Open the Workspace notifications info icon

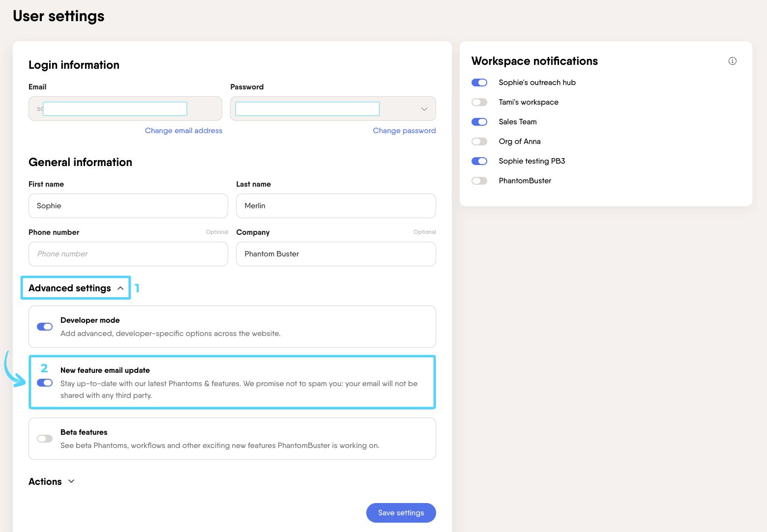(x=732, y=61)
